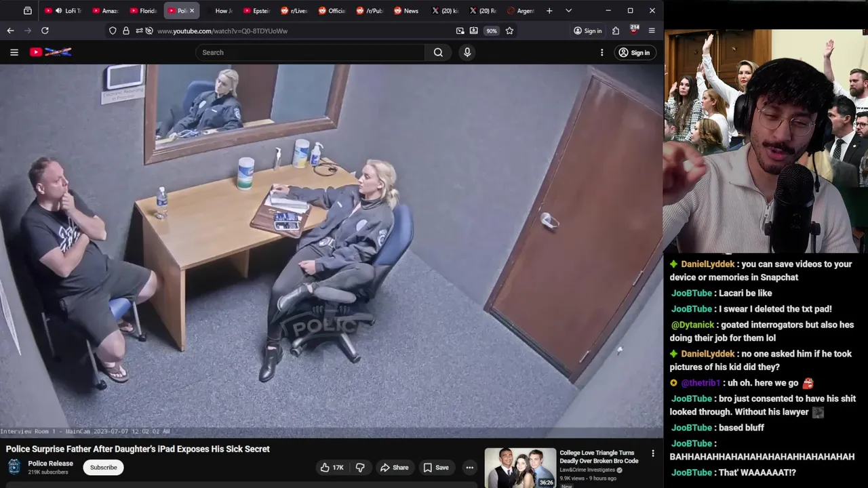This screenshot has width=868, height=488.
Task: Share the video
Action: tap(394, 467)
